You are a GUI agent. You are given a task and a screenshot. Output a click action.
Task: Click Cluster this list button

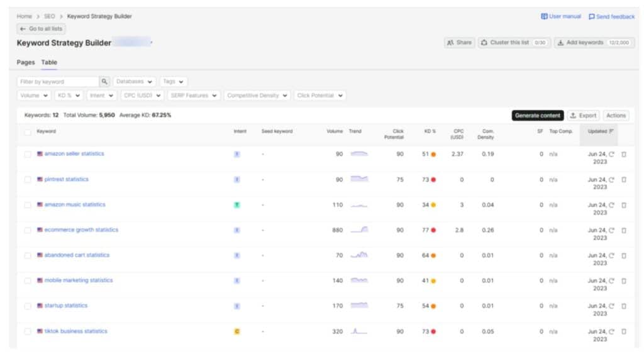pyautogui.click(x=514, y=42)
